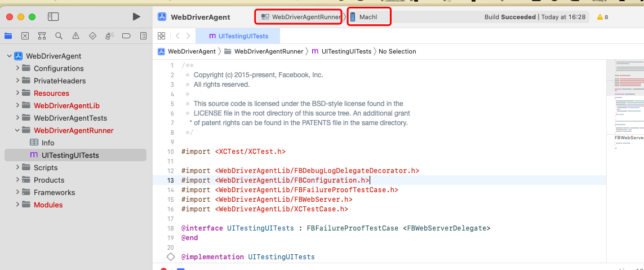The image size is (644, 270).
Task: Run the project with the play button
Action: 136,17
